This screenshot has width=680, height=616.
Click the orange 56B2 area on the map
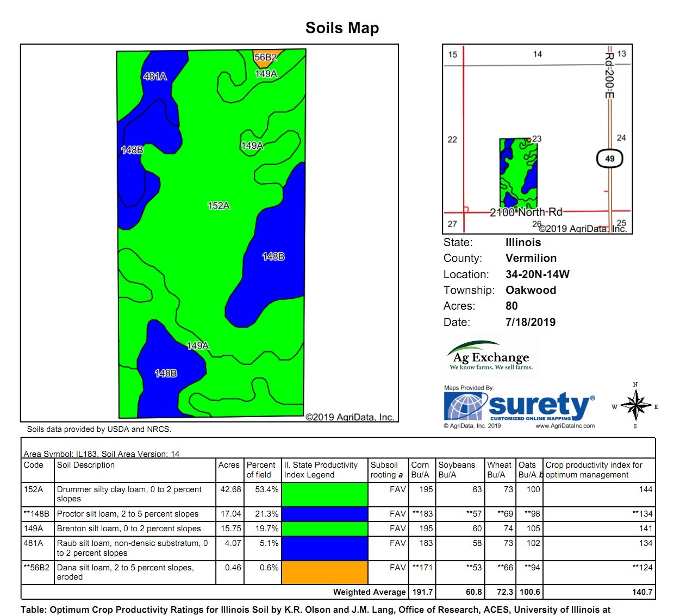tap(264, 58)
